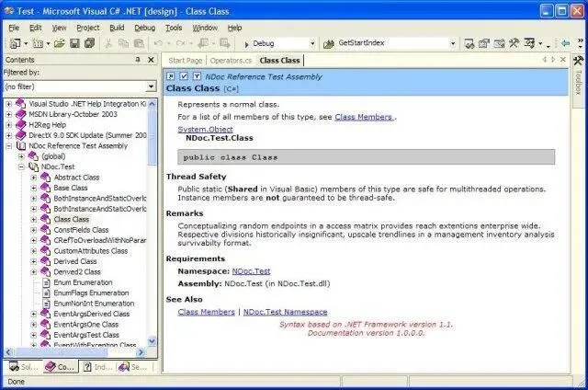588x390 pixels.
Task: Switch to the Index bottom tab
Action: point(96,367)
